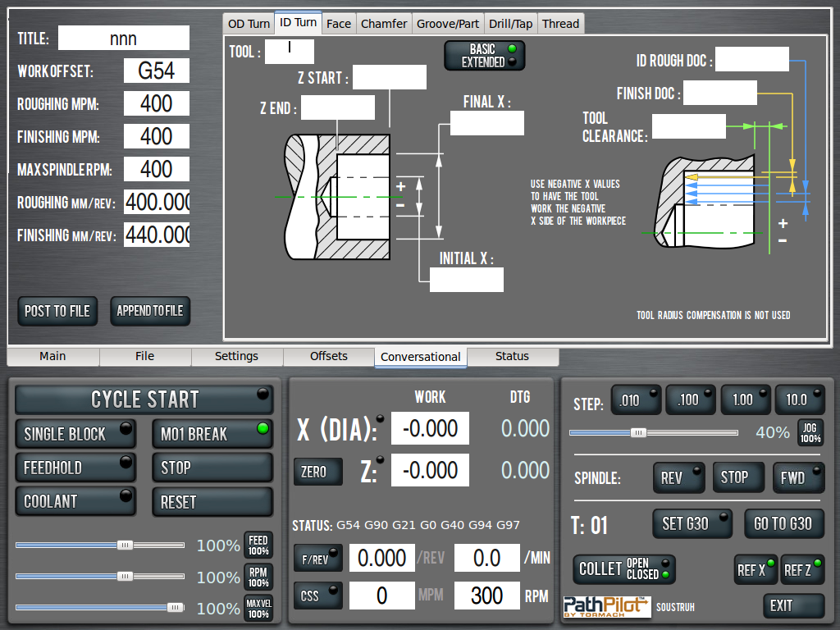Toggle the M01 Break option

pyautogui.click(x=212, y=434)
